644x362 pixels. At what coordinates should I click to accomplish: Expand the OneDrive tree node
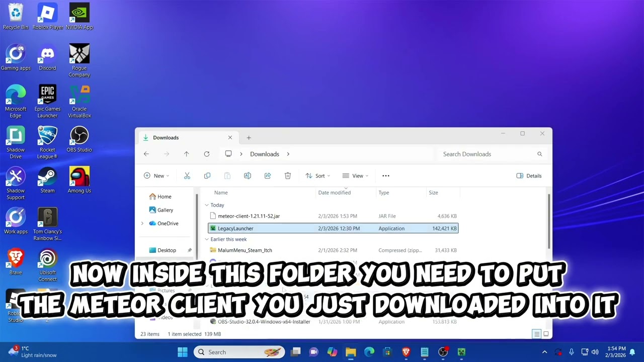click(142, 223)
